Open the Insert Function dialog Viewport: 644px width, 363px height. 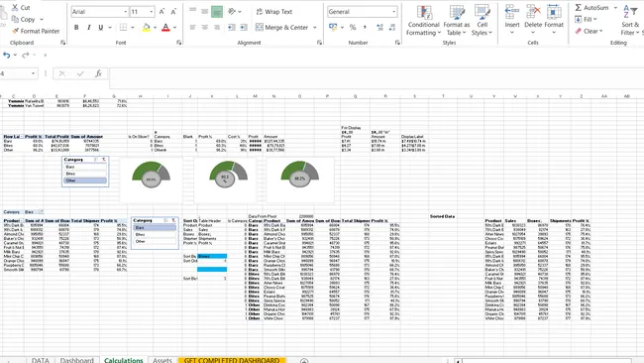pyautogui.click(x=98, y=73)
